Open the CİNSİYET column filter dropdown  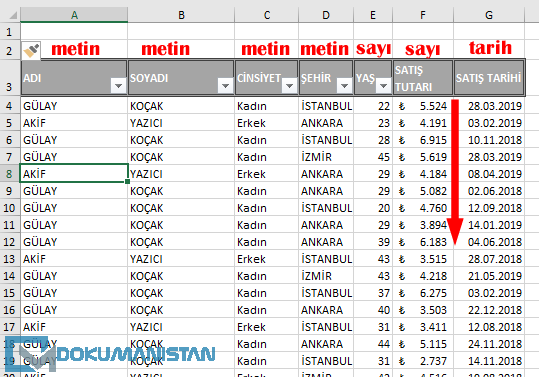click(x=289, y=86)
